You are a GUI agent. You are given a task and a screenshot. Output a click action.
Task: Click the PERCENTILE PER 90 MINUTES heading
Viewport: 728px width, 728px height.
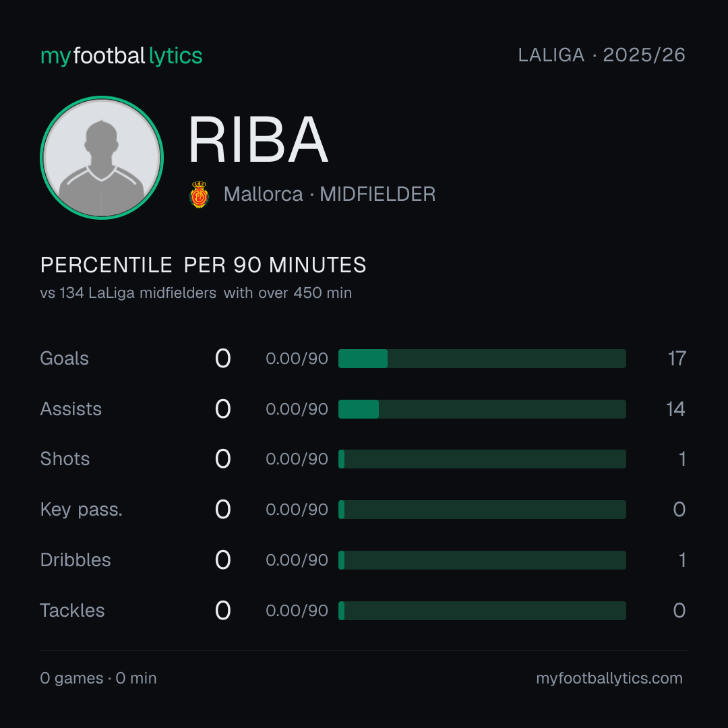(x=204, y=265)
